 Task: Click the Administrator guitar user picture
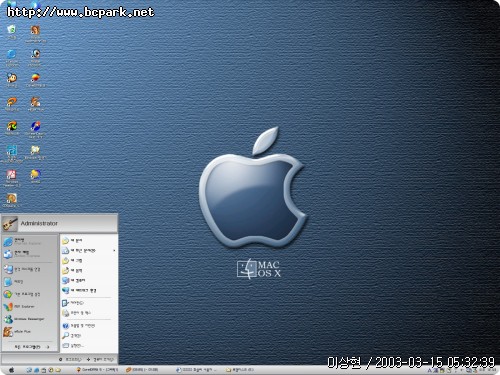[x=10, y=224]
